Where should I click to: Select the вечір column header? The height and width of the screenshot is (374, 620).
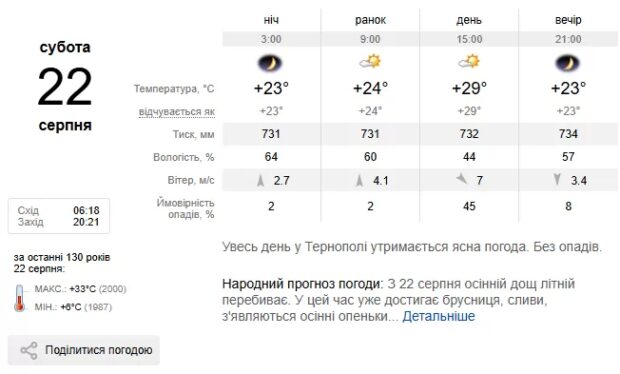[x=568, y=20]
